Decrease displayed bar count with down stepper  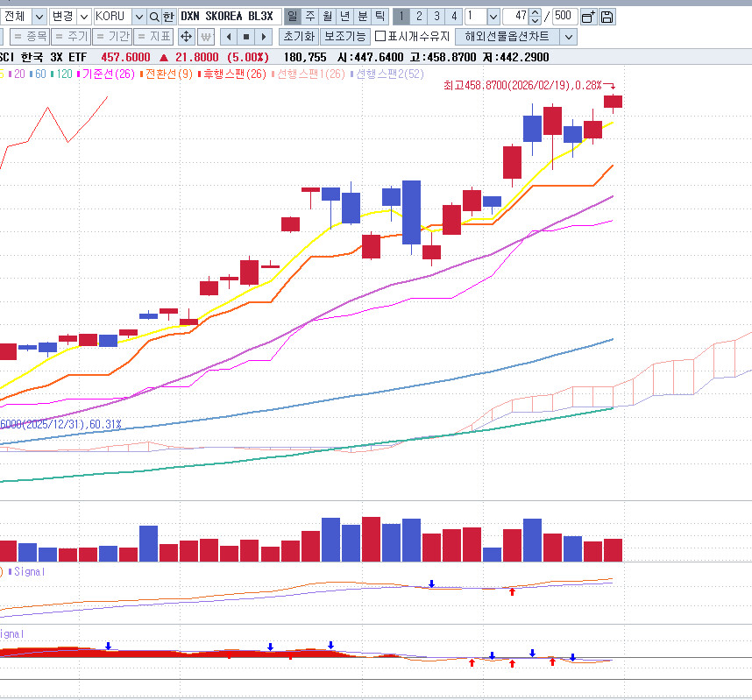click(536, 21)
